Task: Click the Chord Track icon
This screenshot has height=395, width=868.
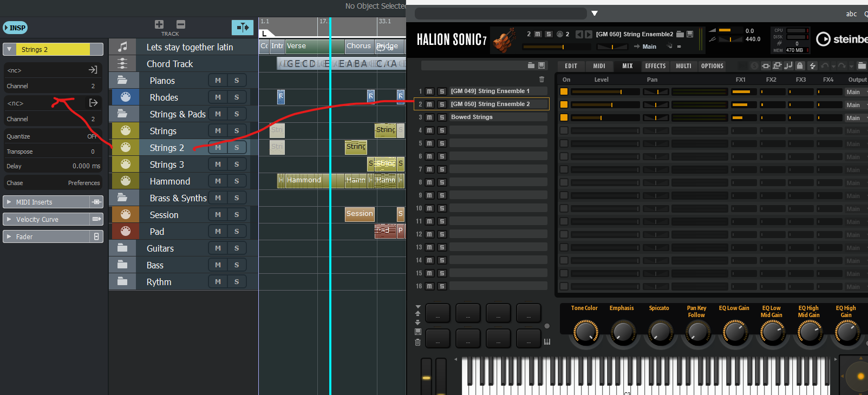Action: (123, 64)
